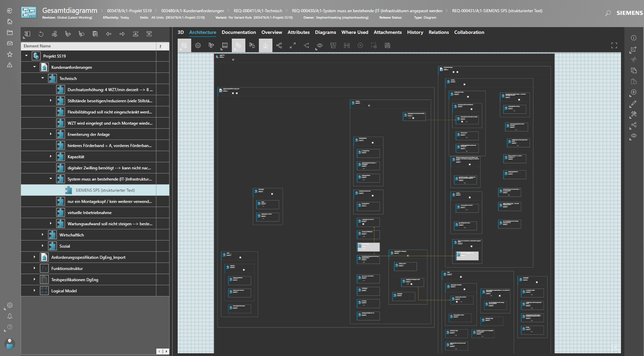Image resolution: width=644 pixels, height=356 pixels.
Task: Click the tree horizontal scrollbar right arrow
Action: pyautogui.click(x=166, y=351)
